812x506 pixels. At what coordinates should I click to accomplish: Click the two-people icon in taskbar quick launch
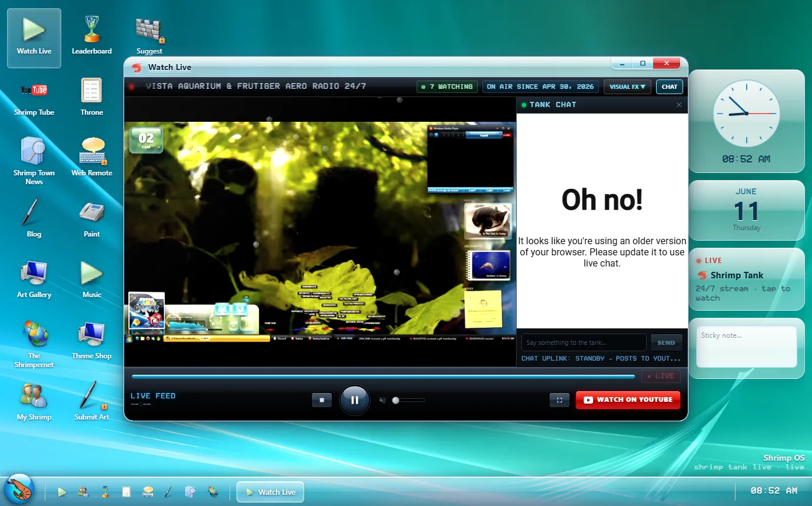(x=84, y=492)
